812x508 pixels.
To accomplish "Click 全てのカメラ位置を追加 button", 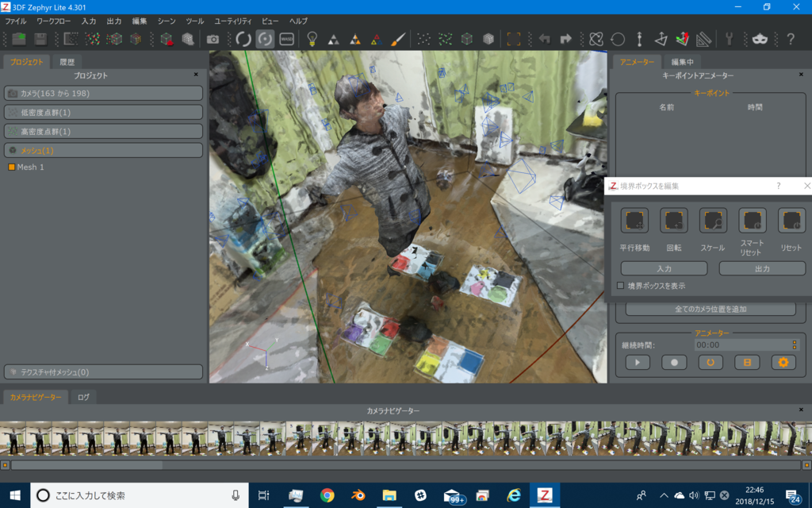I will [710, 309].
